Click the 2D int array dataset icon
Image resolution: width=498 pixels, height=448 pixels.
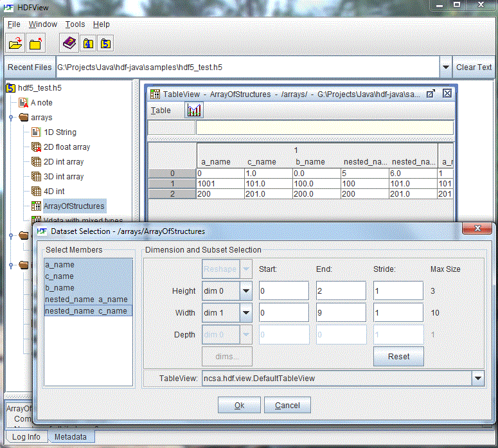coord(36,162)
